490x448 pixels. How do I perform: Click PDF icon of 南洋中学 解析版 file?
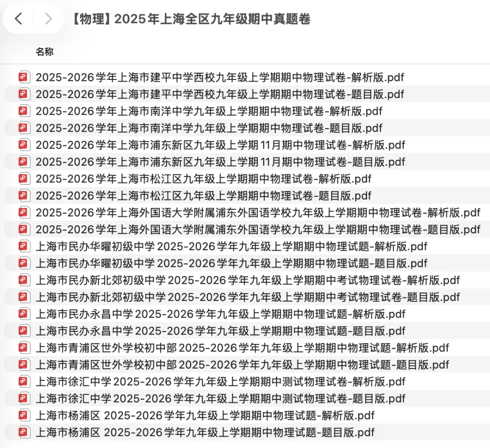pyautogui.click(x=24, y=111)
